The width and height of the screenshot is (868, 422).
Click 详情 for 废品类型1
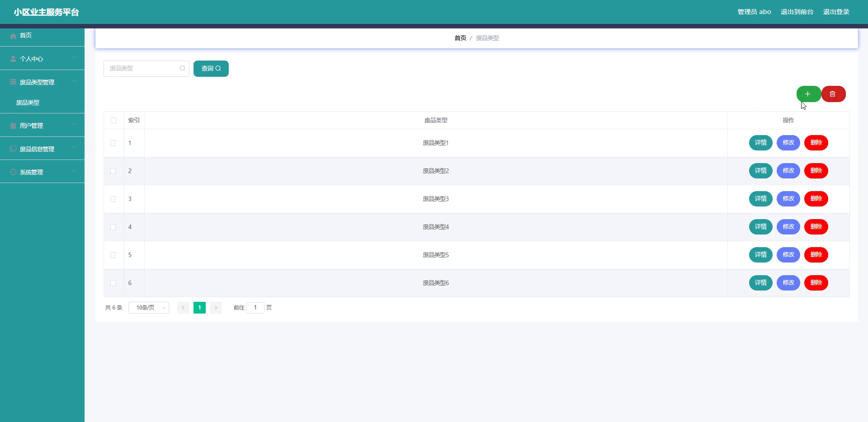point(761,143)
